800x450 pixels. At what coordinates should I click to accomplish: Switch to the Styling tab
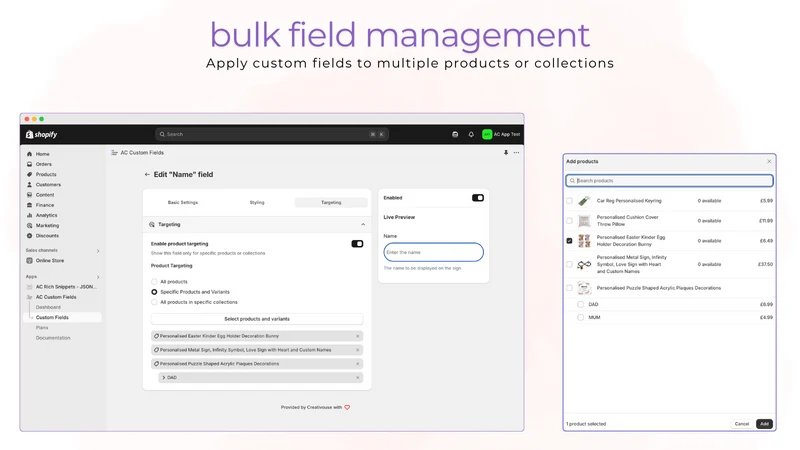(x=257, y=203)
